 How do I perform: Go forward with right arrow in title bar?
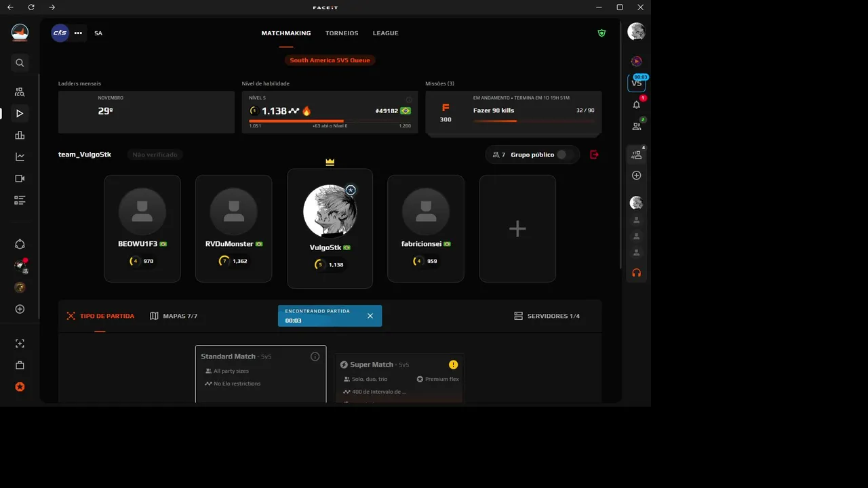pos(52,7)
